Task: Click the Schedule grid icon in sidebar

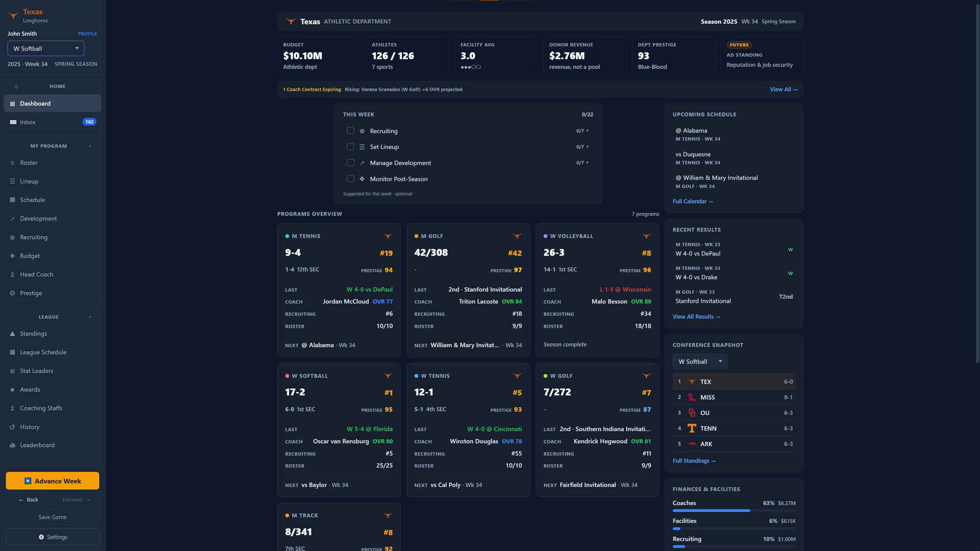Action: pos(12,200)
